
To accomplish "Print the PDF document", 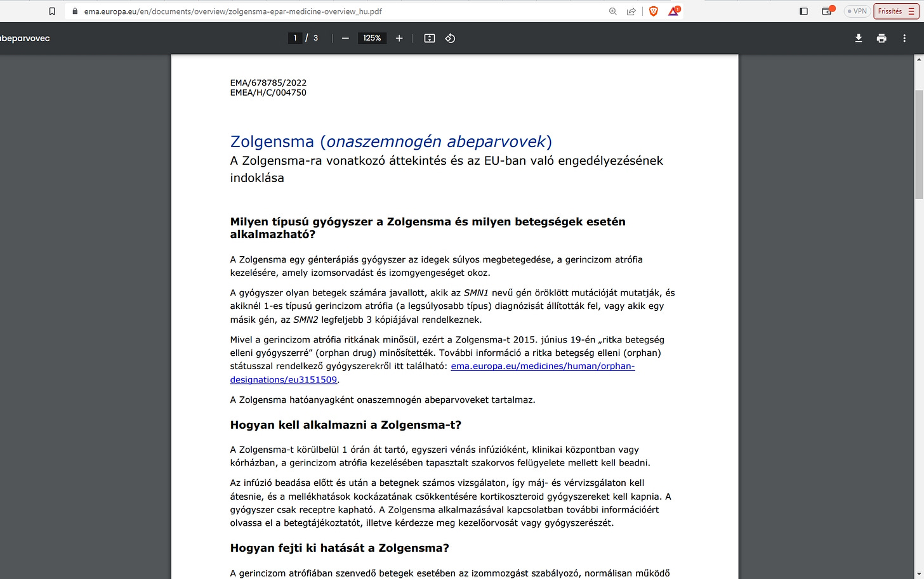I will (x=881, y=38).
